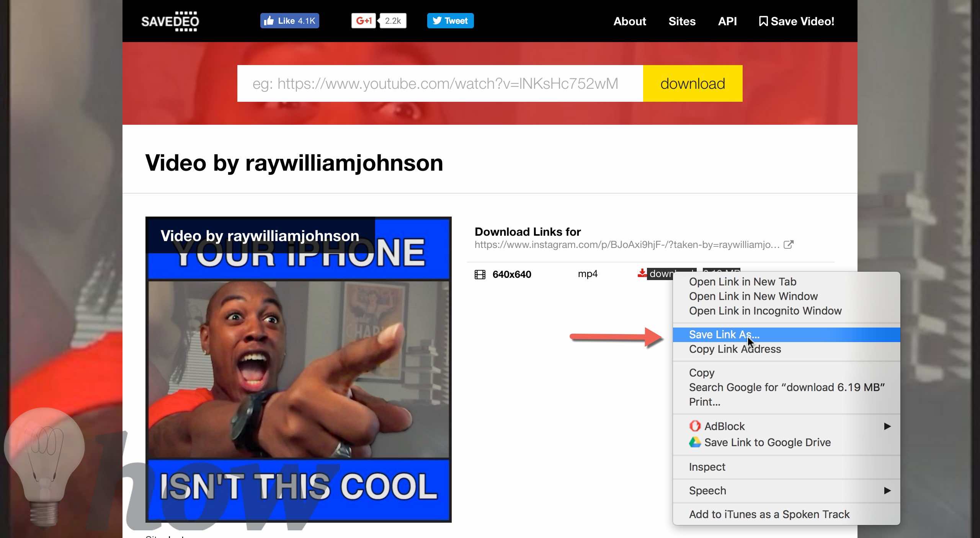
Task: Choose Search Google for "download 6.19 MB"
Action: [x=786, y=387]
